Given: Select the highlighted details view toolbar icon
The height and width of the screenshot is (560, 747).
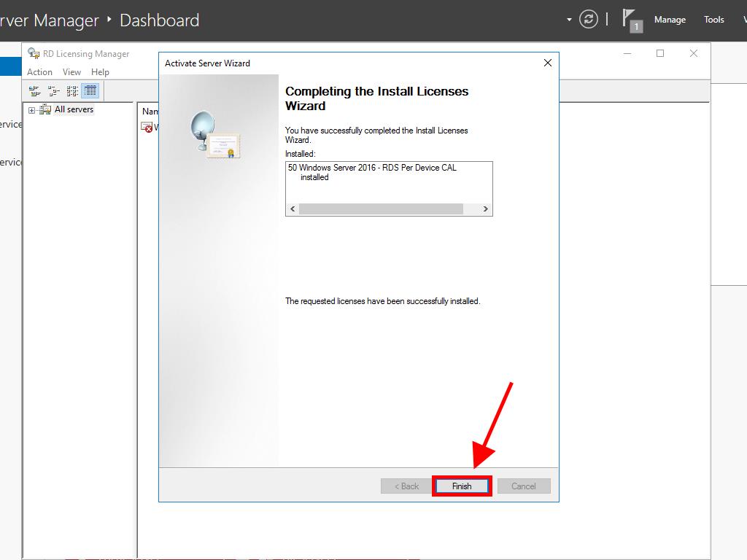Looking at the screenshot, I should 90,91.
